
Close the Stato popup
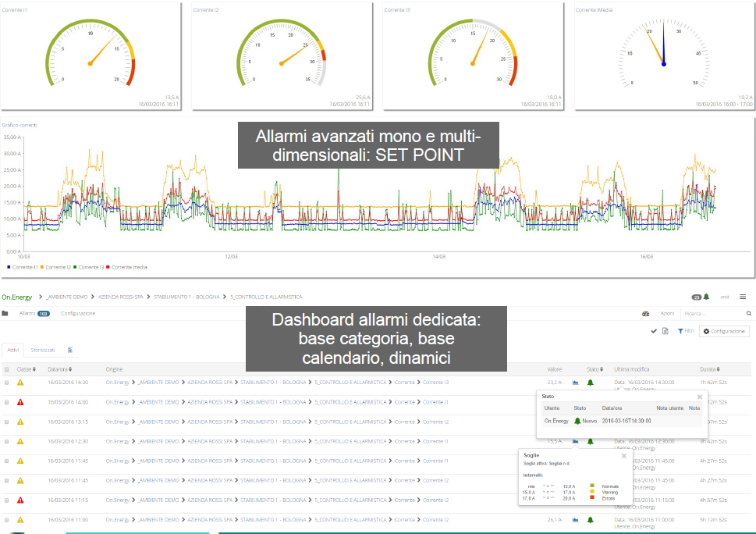click(x=700, y=397)
